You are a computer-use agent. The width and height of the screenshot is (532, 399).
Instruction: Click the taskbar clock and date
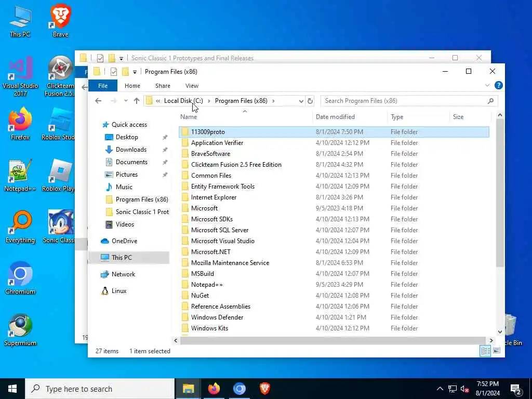point(487,389)
